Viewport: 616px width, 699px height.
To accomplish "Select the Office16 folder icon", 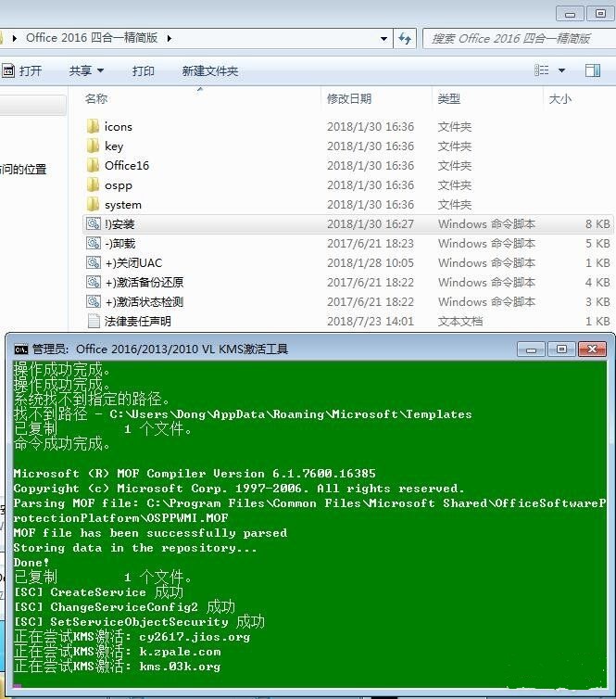I will pos(93,165).
